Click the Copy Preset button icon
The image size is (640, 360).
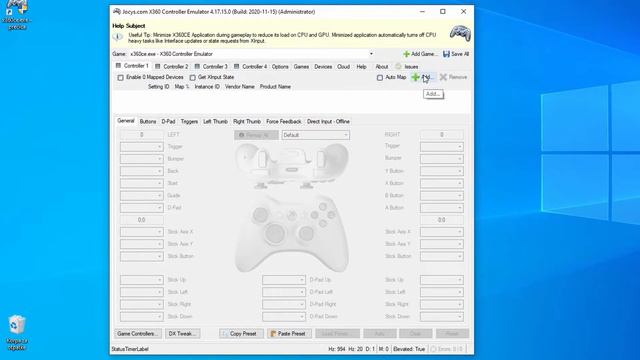(225, 334)
